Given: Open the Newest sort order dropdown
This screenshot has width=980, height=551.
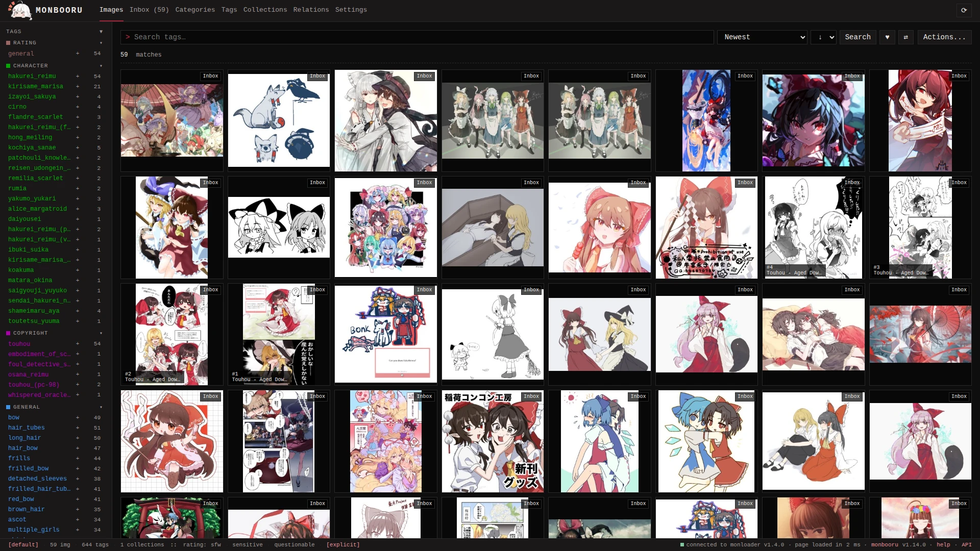Looking at the screenshot, I should (x=762, y=37).
